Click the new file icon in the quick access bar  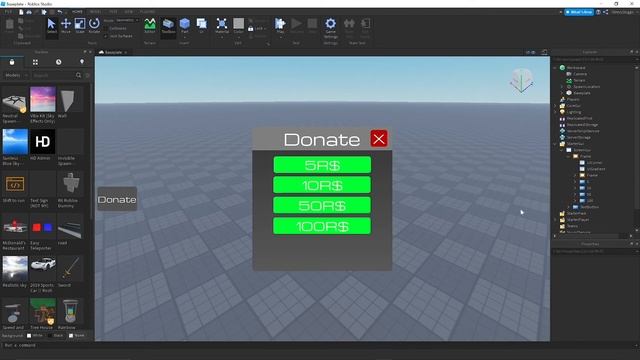coord(21,12)
